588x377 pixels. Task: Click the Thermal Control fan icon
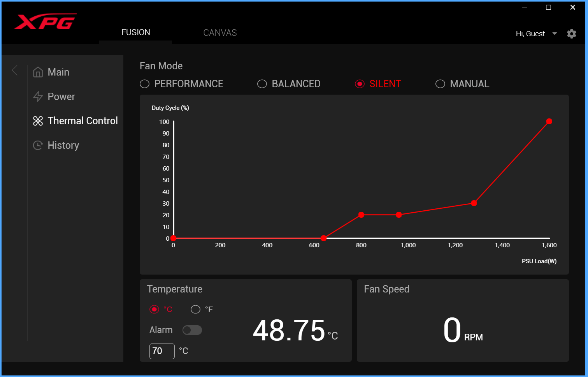[x=38, y=121]
